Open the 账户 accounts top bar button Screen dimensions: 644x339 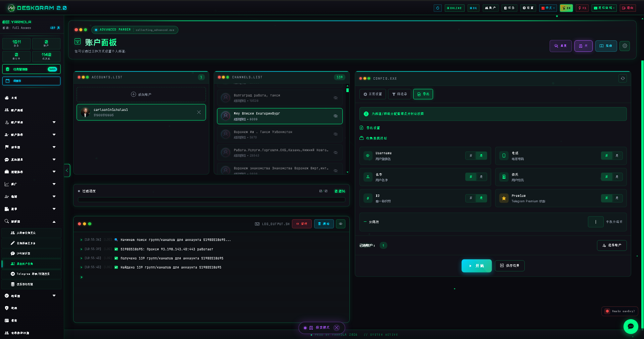tap(490, 8)
